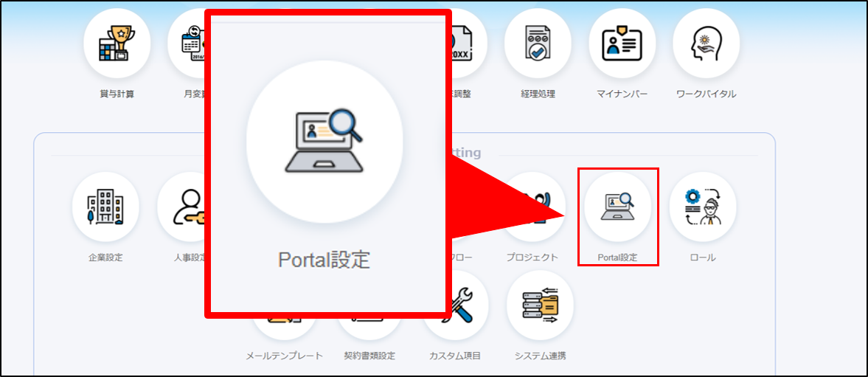868x377 pixels.
Task: Open the 企業設定 building icon
Action: click(105, 207)
